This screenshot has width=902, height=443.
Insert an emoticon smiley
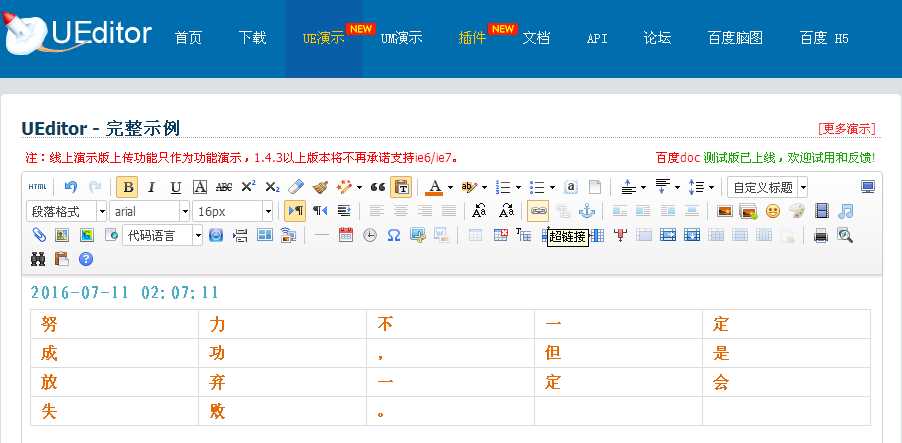773,211
